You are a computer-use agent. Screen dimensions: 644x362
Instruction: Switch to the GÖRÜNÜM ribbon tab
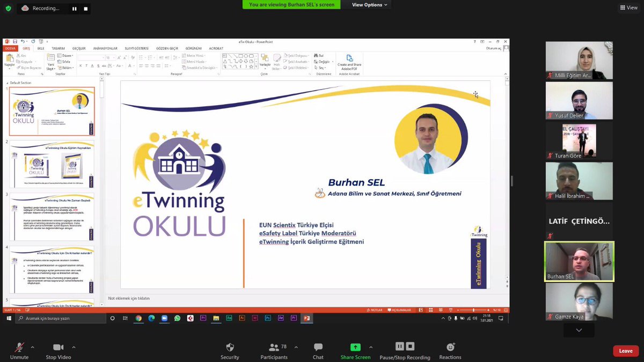click(x=193, y=48)
